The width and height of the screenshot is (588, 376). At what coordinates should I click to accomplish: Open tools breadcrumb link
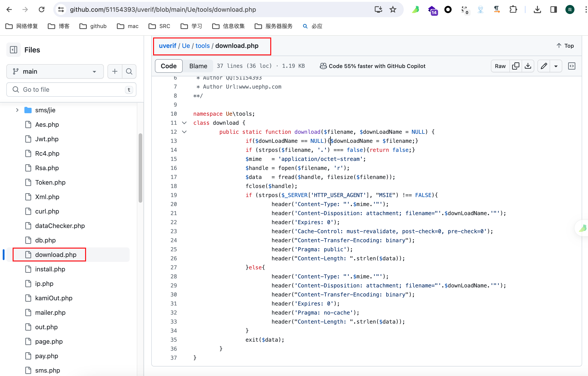(x=202, y=46)
